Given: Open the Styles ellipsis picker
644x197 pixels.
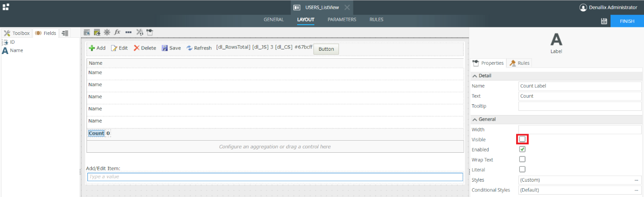Looking at the screenshot, I should click(636, 180).
